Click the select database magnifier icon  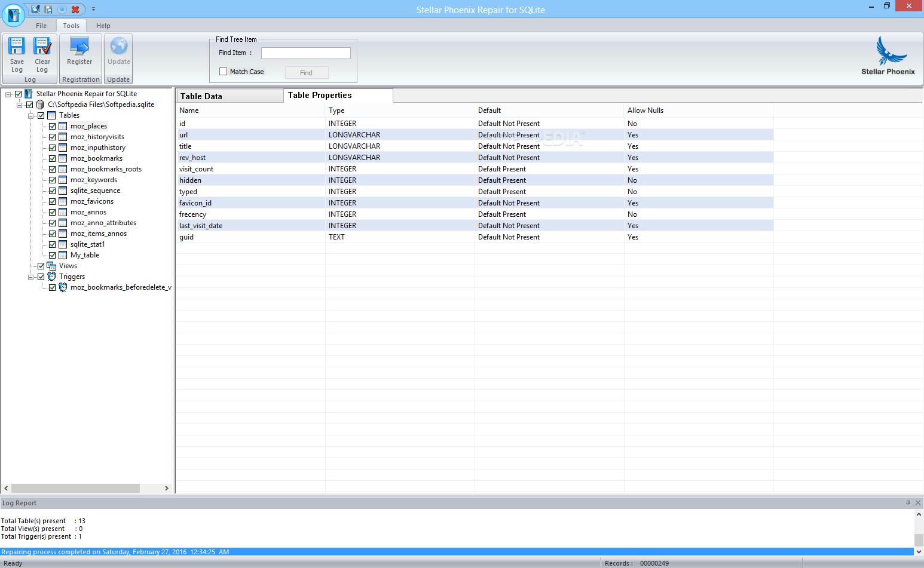coord(36,9)
